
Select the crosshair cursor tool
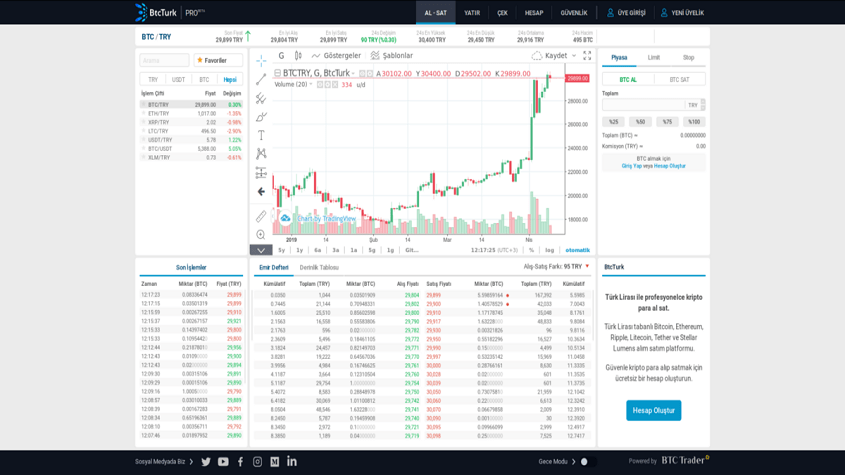(x=261, y=60)
